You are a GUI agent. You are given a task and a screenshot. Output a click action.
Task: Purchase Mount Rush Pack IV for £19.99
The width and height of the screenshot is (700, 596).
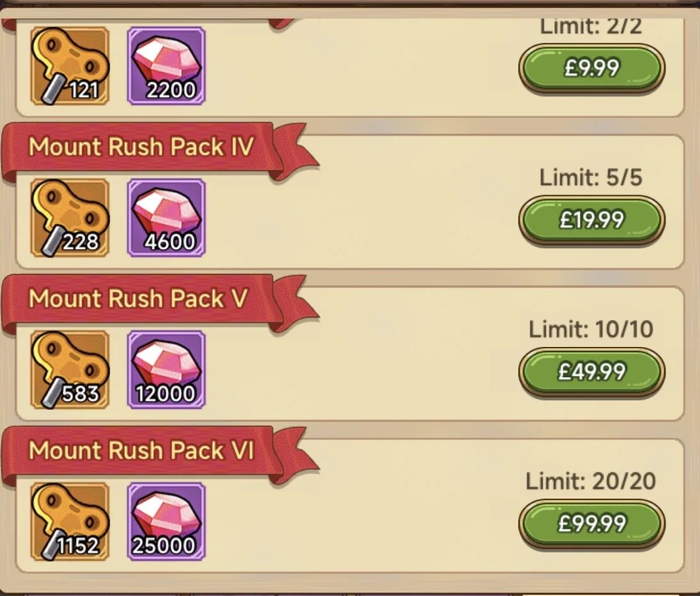[x=591, y=220]
